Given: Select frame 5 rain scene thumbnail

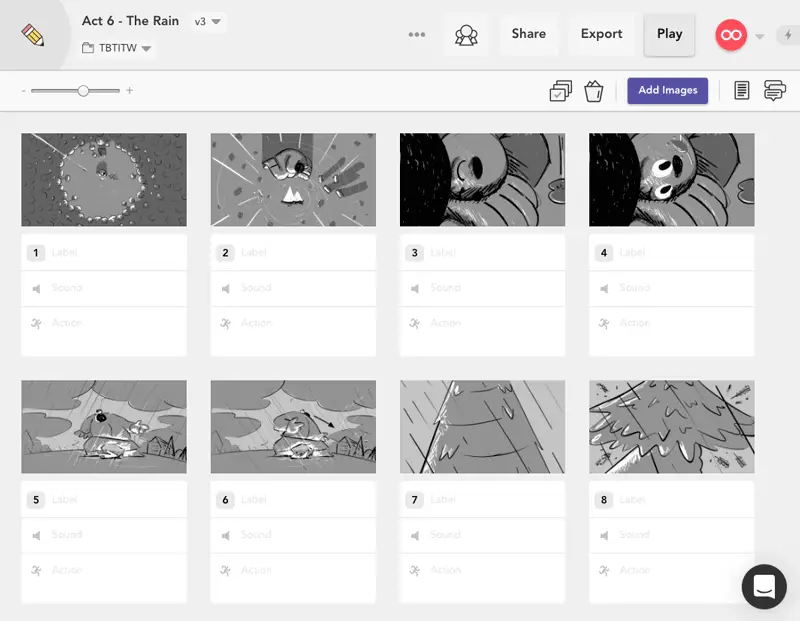Looking at the screenshot, I should pyautogui.click(x=104, y=427).
